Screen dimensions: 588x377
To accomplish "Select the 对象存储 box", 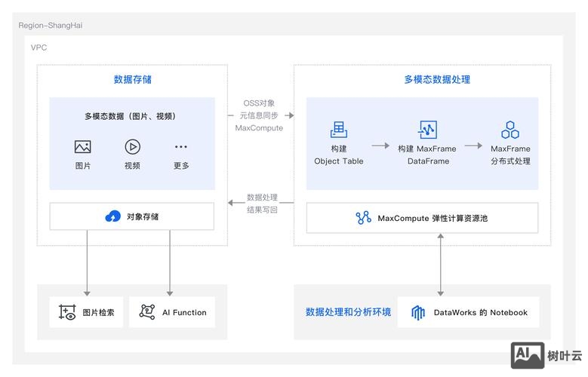I will point(132,216).
